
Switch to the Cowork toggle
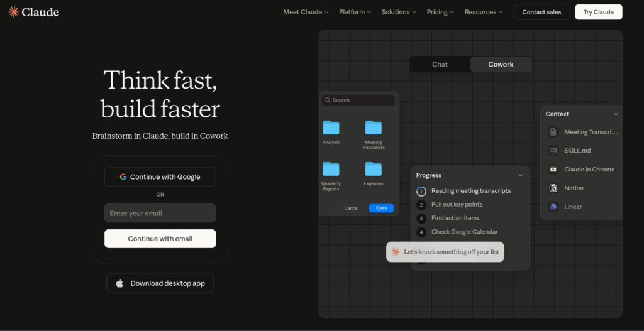(501, 64)
